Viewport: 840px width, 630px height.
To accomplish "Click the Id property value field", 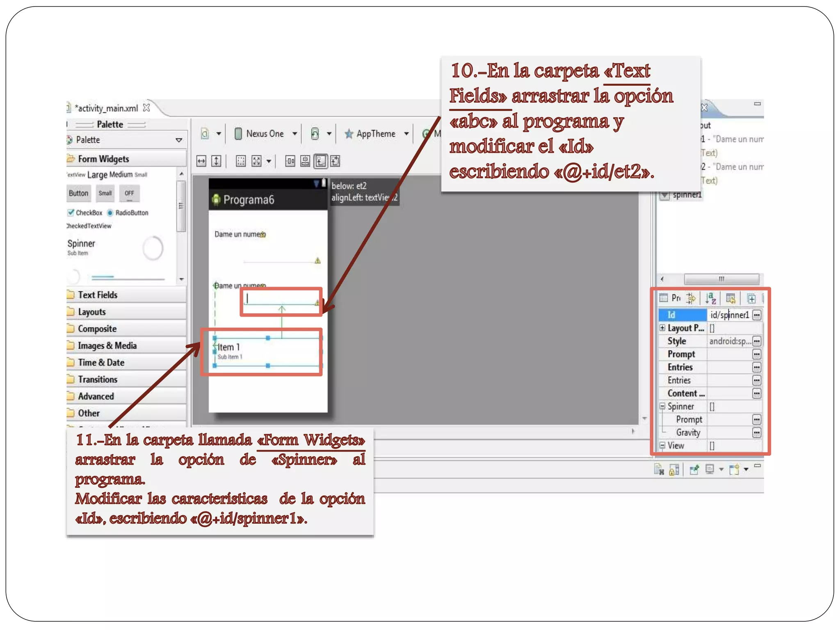I will click(x=729, y=315).
